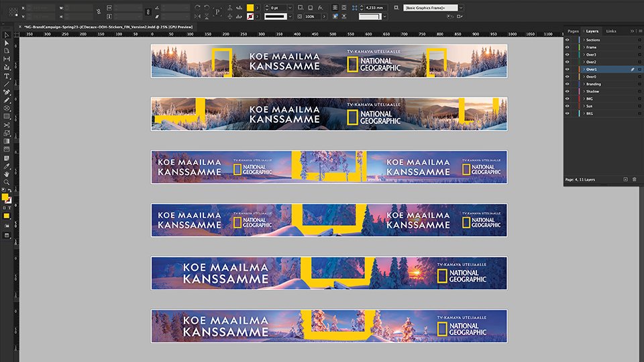Screen dimensions: 644x362
Task: Click the delete layer trash icon
Action: pos(634,180)
